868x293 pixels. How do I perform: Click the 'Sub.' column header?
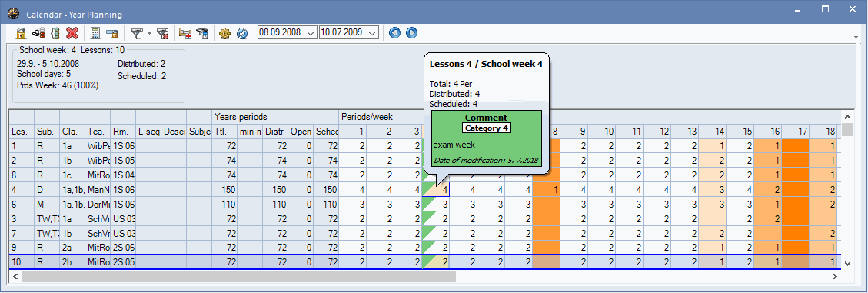tap(46, 132)
